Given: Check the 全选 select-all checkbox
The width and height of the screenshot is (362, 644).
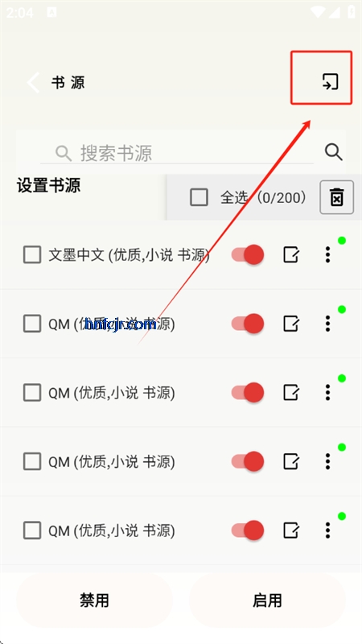Looking at the screenshot, I should [199, 197].
